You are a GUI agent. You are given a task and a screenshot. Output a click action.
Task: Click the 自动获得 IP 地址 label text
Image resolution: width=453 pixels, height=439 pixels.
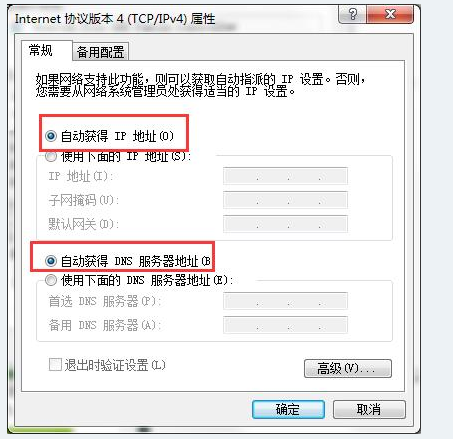click(117, 136)
